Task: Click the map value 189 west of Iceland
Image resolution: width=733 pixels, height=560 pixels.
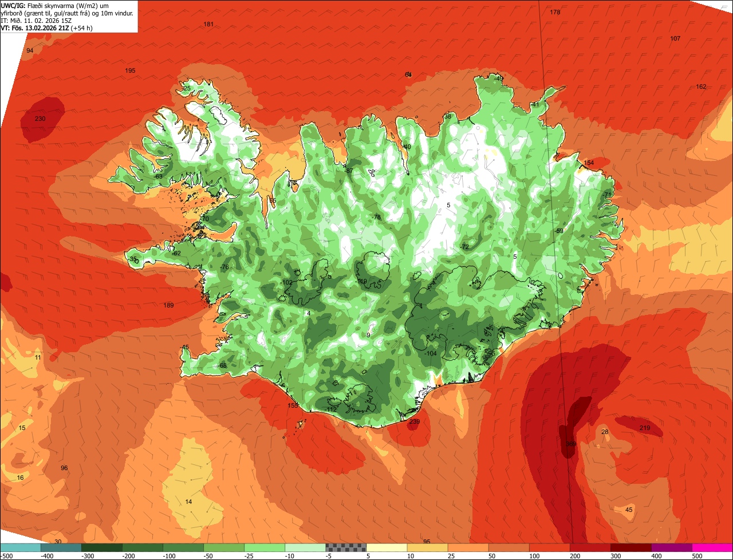Action: pos(168,305)
